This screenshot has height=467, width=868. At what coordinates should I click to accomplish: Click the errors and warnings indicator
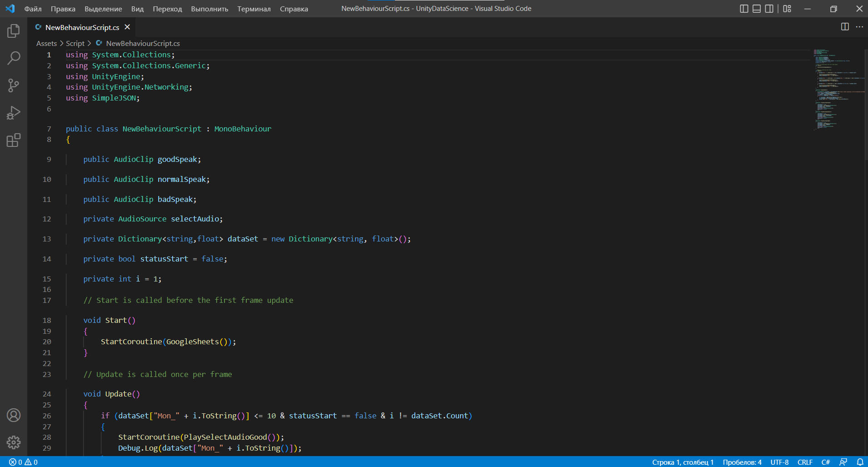click(22, 462)
